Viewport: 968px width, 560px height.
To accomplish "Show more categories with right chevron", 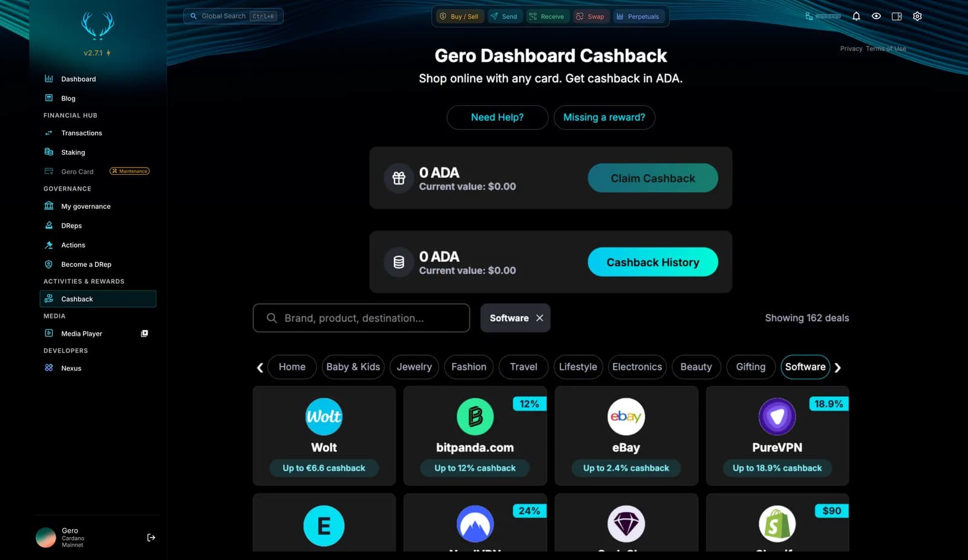I will pos(838,368).
